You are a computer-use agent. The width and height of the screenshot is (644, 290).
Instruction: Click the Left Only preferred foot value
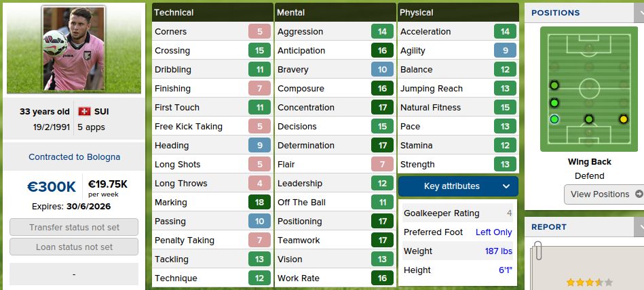pos(493,232)
